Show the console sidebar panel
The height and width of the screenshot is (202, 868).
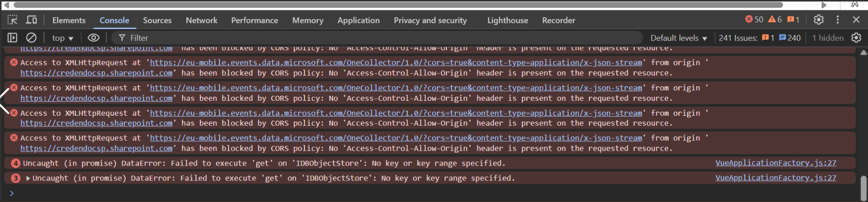[12, 38]
